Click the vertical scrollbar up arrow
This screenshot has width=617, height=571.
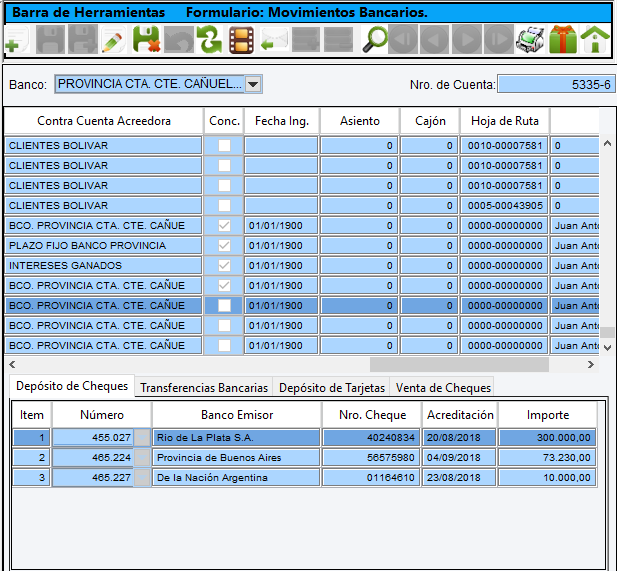tap(608, 144)
